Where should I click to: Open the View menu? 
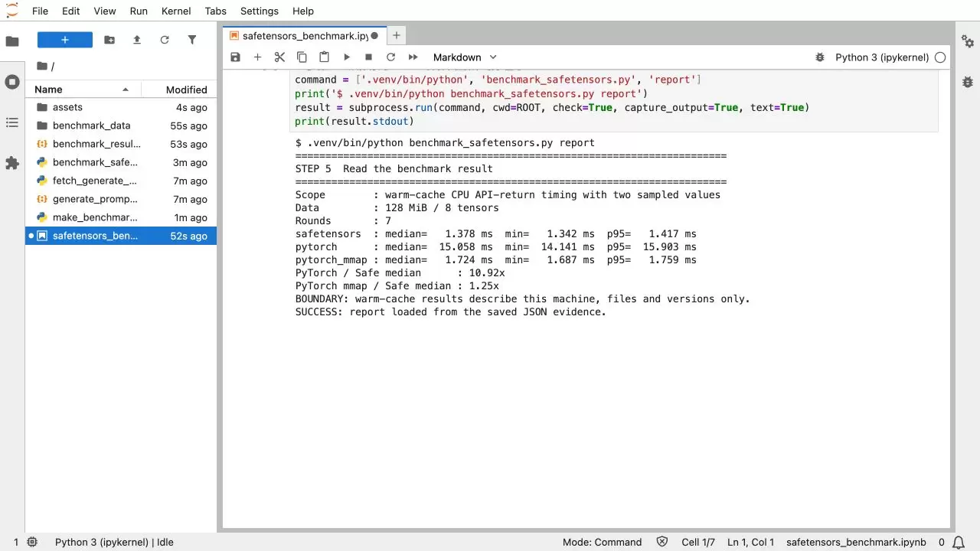pos(105,11)
